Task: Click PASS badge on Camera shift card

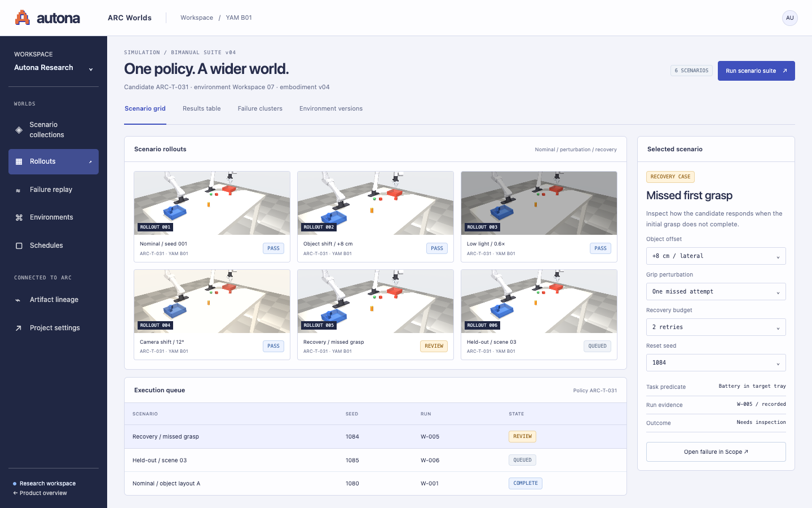Action: 273,346
